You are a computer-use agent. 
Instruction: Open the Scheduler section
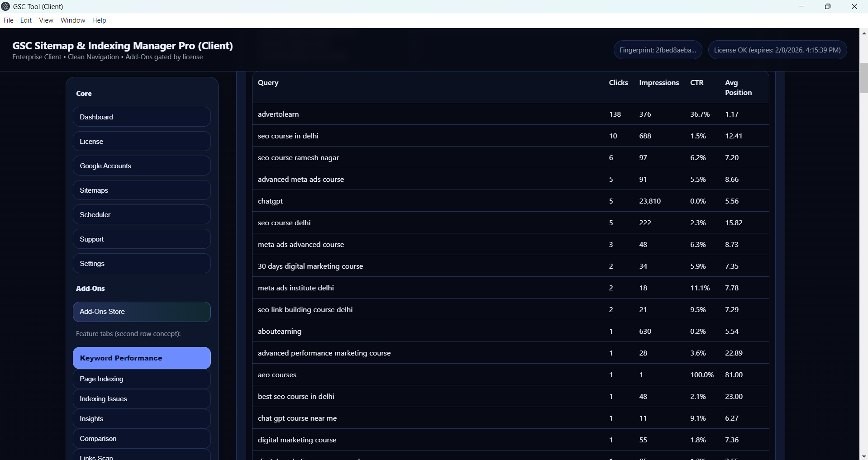142,215
